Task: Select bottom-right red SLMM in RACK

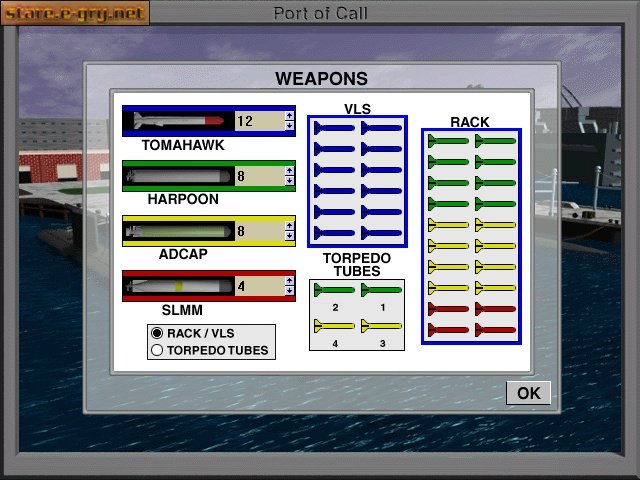Action: (495, 330)
